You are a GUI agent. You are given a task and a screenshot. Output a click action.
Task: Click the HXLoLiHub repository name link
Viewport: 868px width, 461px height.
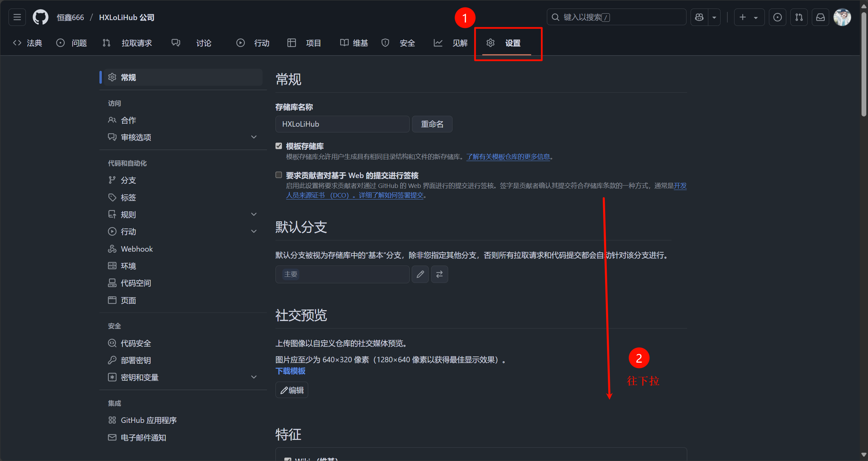pyautogui.click(x=126, y=17)
